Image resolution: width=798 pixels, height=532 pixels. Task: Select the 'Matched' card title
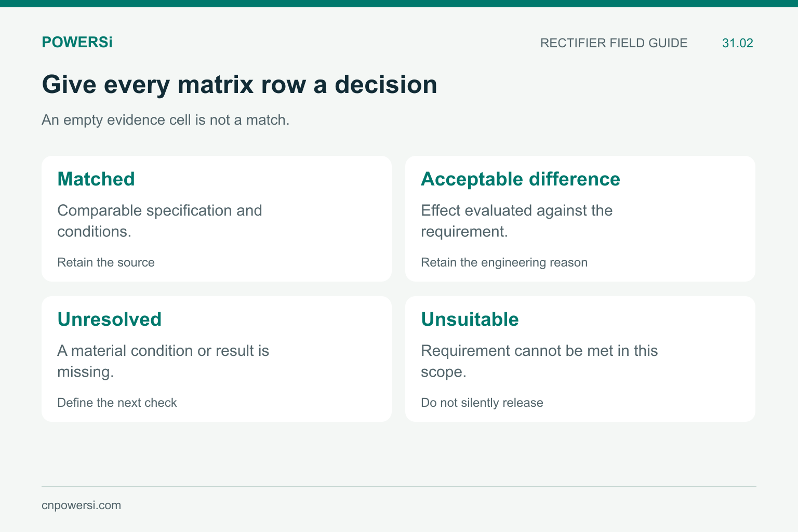(x=96, y=179)
